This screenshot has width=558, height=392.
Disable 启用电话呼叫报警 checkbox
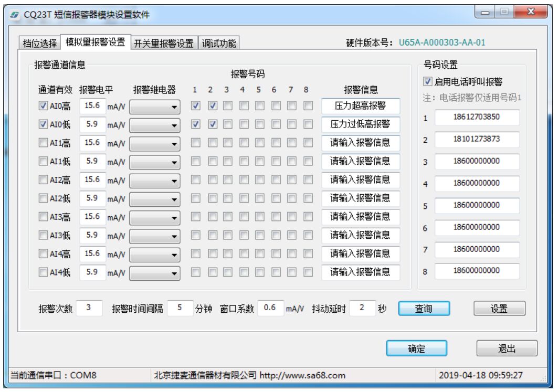pyautogui.click(x=427, y=82)
